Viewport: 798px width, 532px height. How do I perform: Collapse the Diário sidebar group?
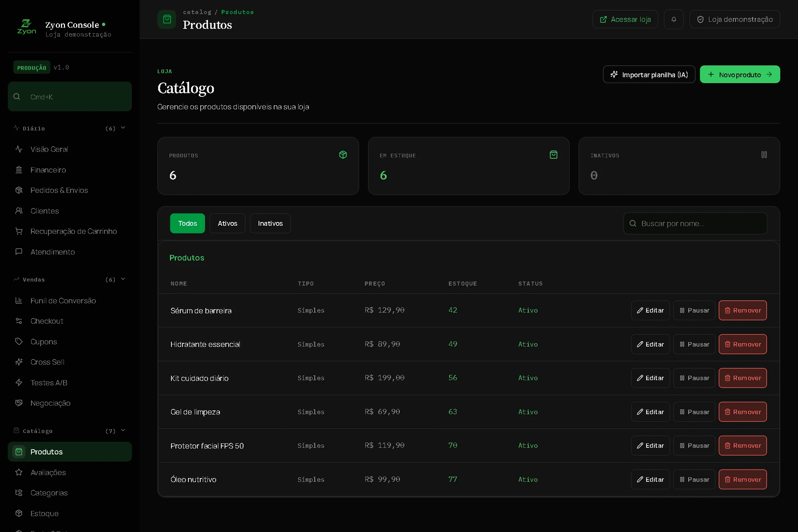70,128
